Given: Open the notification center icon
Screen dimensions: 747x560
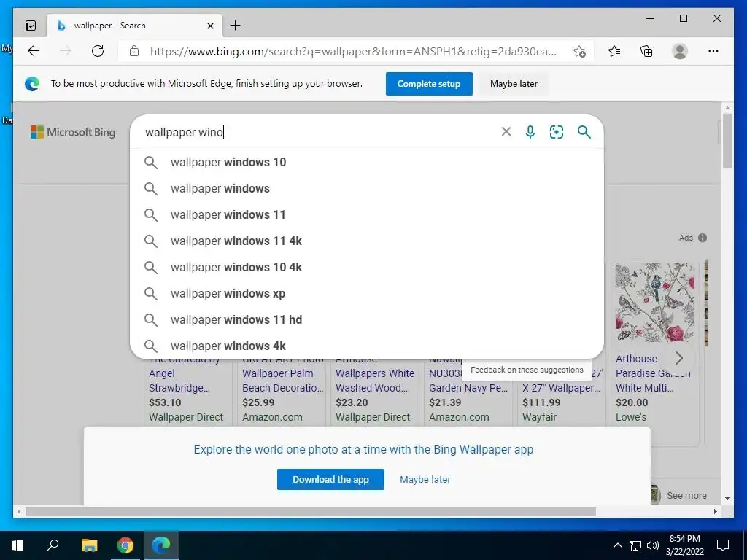Looking at the screenshot, I should click(x=723, y=545).
